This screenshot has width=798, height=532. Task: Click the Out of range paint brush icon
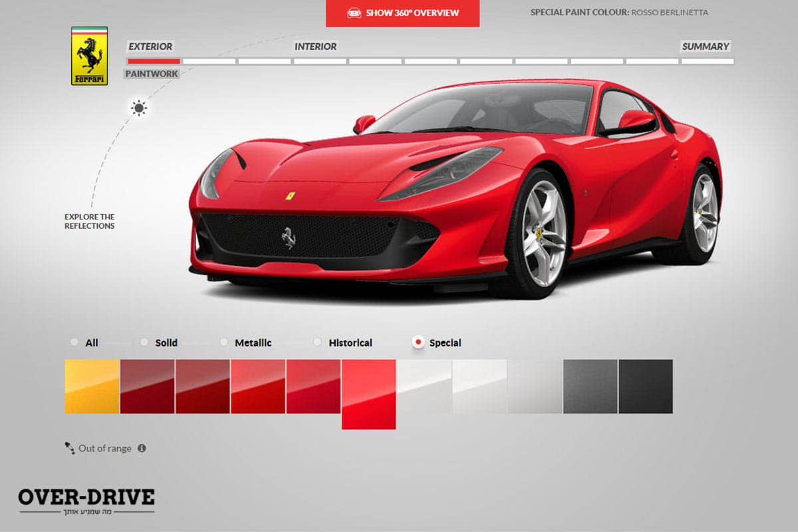tap(70, 448)
